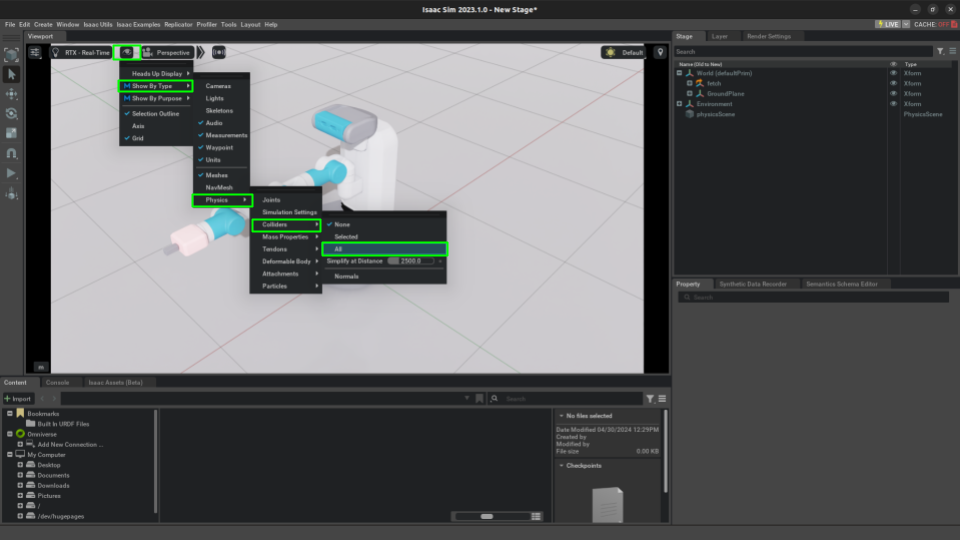This screenshot has width=960, height=540.
Task: Select All in Colliders submenu
Action: (384, 249)
